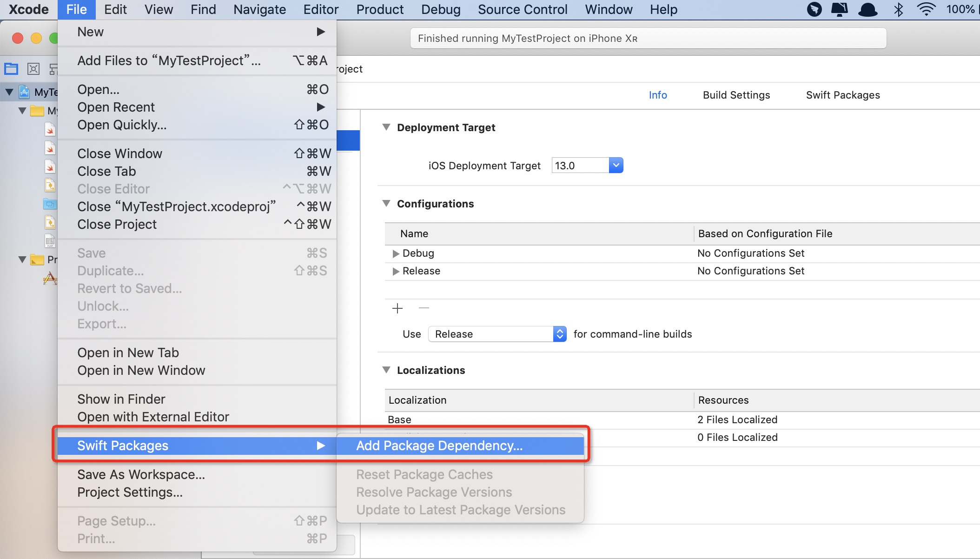Viewport: 980px width, 559px height.
Task: Choose Close Window menu item
Action: [197, 153]
